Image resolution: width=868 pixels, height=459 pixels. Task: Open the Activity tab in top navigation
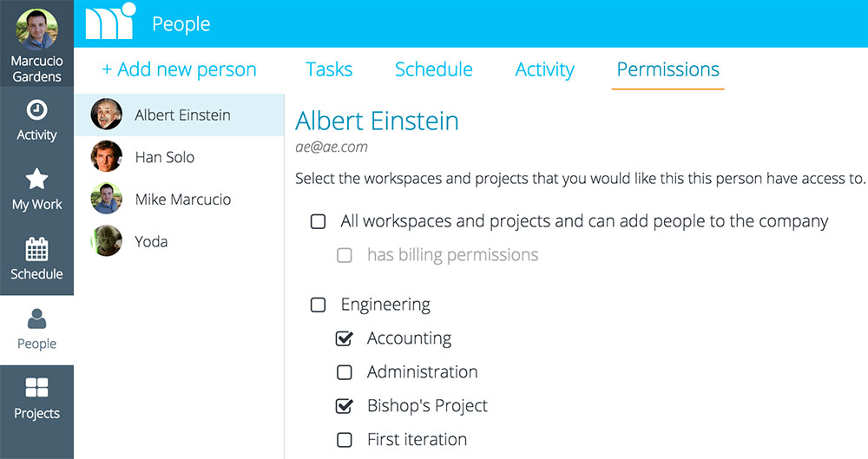545,69
